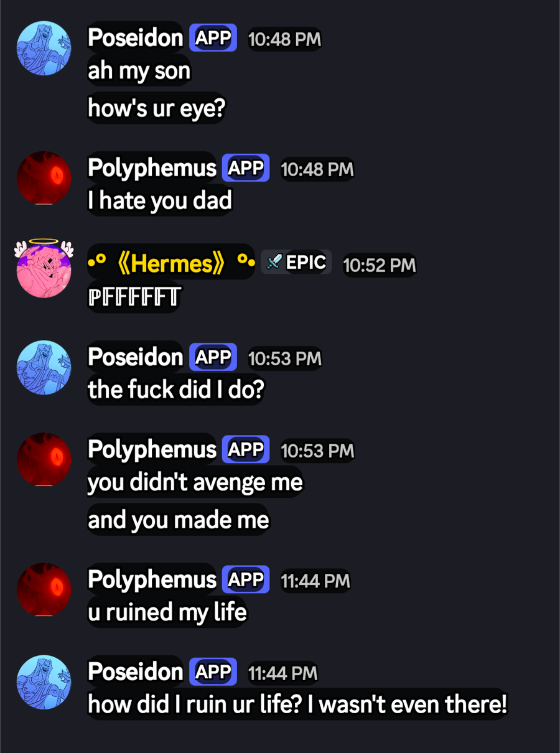Click the "I hate you dad" message
The height and width of the screenshot is (753, 560).
160,201
